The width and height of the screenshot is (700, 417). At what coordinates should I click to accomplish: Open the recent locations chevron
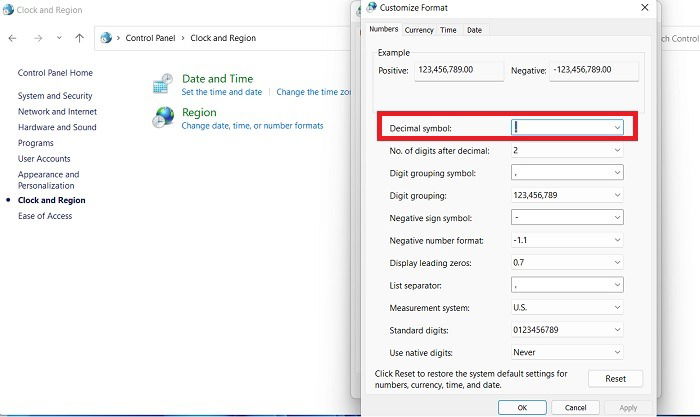click(59, 38)
